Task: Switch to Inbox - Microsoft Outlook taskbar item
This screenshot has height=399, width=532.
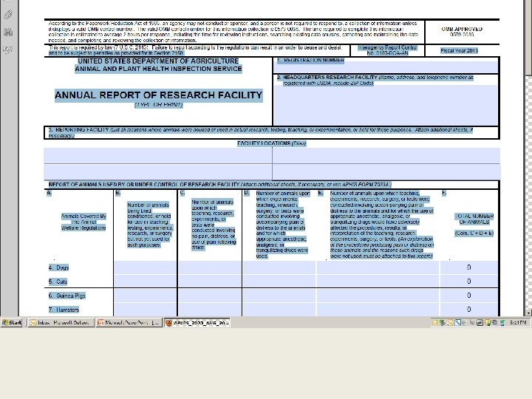Action: tap(61, 322)
